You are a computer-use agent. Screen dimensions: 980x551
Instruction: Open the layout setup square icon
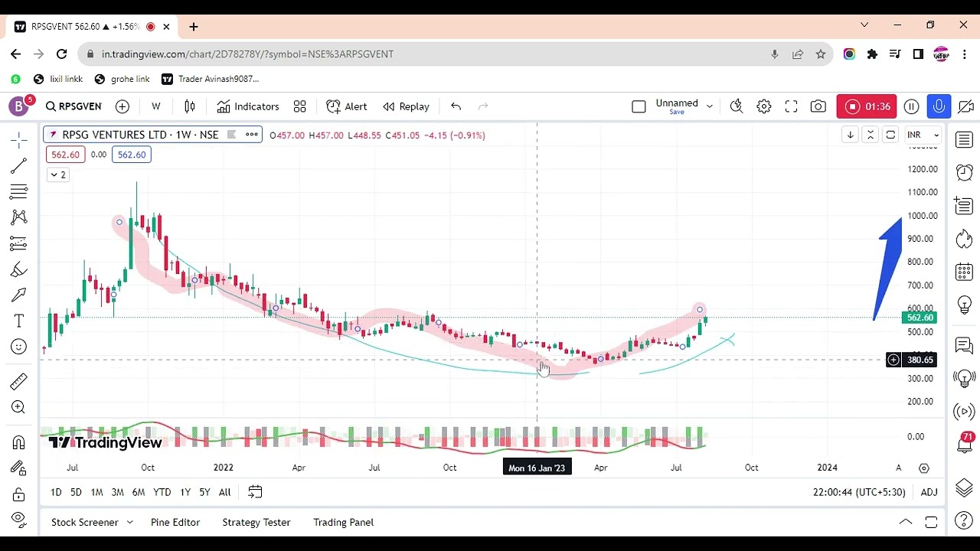click(x=639, y=106)
